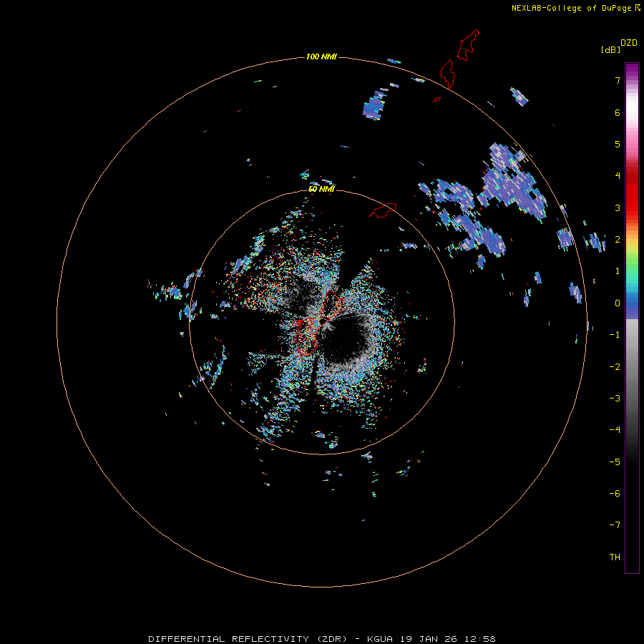Click the Differential Reflectivity KGUA title caption

[x=321, y=639]
